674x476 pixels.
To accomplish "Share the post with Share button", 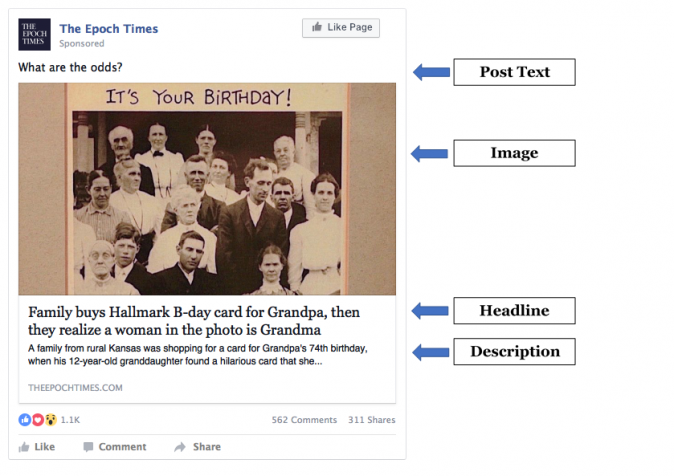I will pos(197,447).
